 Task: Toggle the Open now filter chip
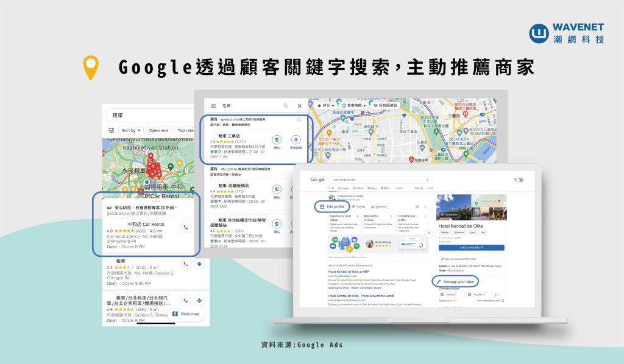click(159, 130)
